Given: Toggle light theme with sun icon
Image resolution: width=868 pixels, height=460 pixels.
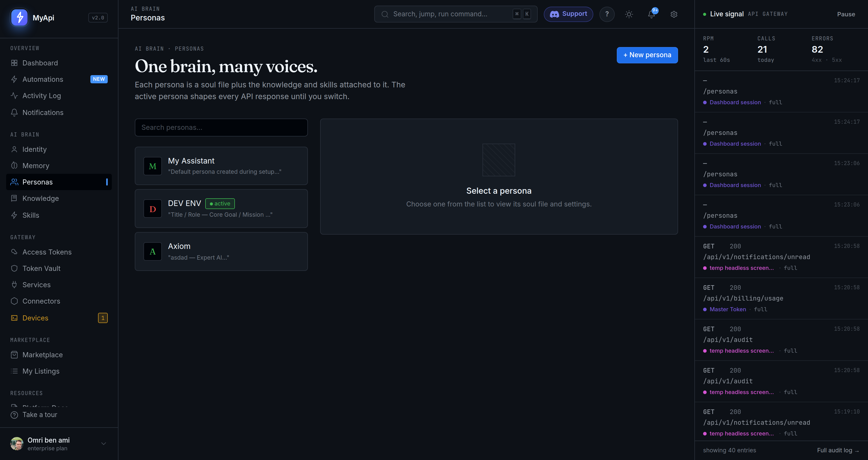Looking at the screenshot, I should 629,14.
